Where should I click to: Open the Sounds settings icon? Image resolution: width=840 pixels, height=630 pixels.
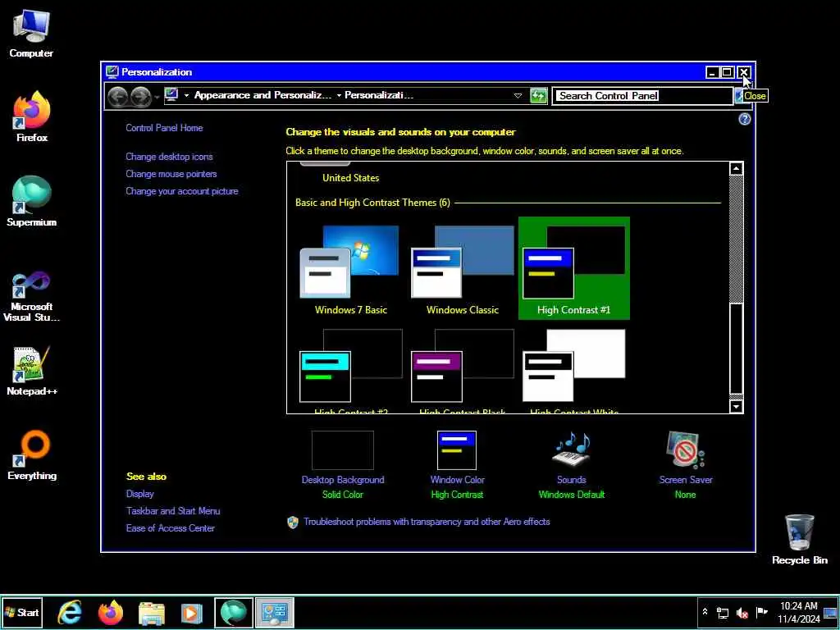[571, 450]
